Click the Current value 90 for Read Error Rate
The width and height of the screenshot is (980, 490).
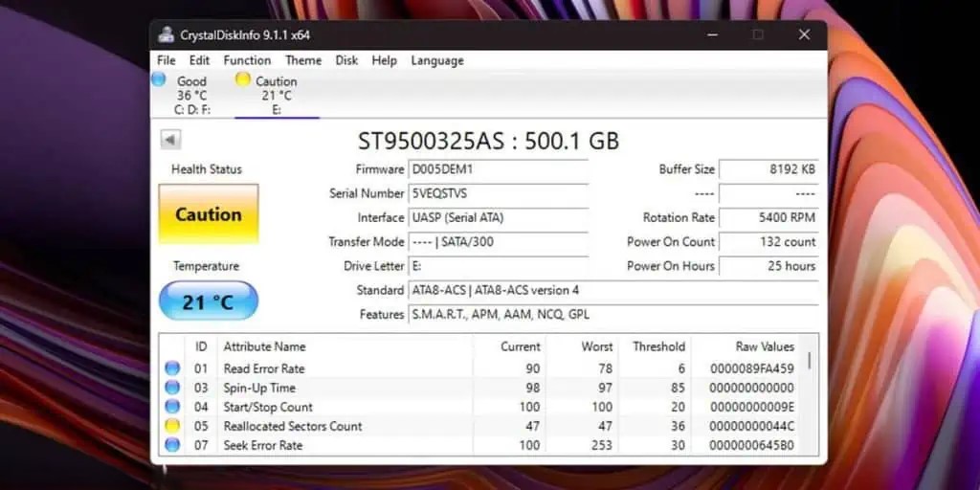click(x=532, y=368)
